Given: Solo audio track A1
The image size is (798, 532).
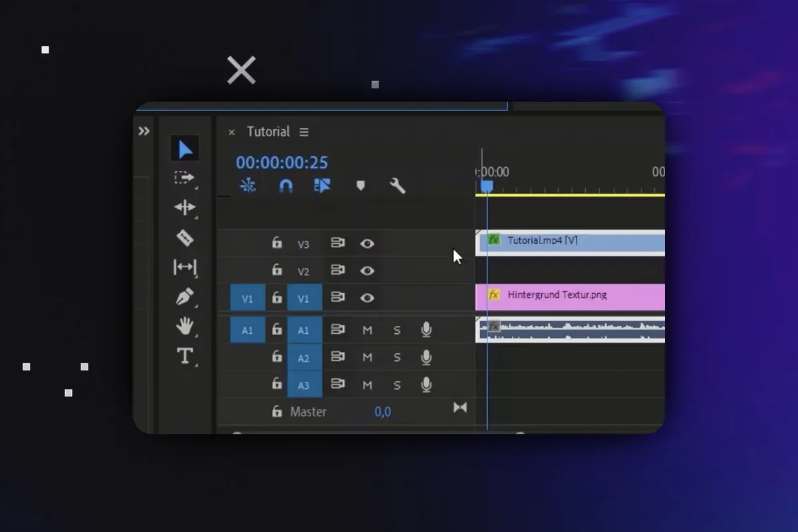Looking at the screenshot, I should click(x=397, y=330).
